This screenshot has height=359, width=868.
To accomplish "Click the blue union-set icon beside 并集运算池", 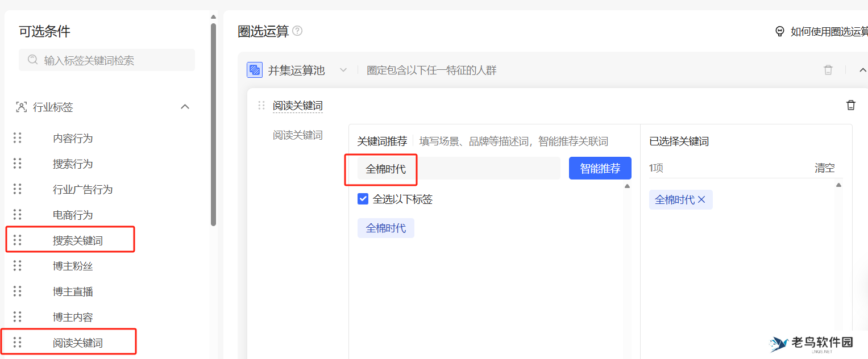I will tap(254, 69).
